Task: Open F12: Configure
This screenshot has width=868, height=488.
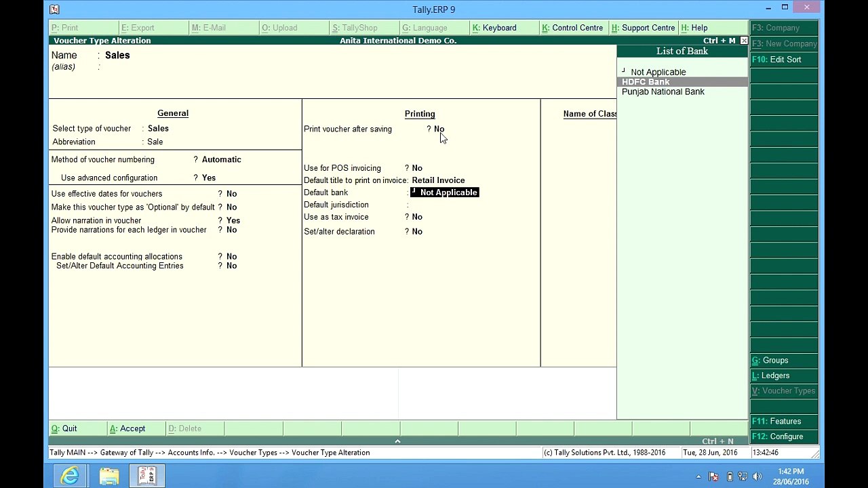Action: click(x=784, y=436)
